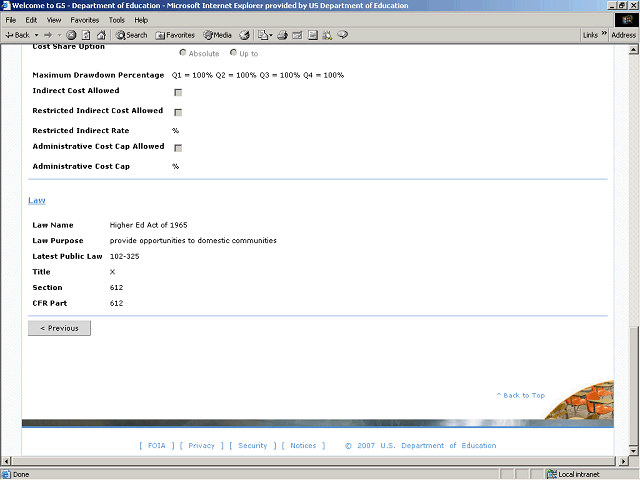This screenshot has height=480, width=640.
Task: Click the Stop loading icon
Action: pyautogui.click(x=71, y=35)
